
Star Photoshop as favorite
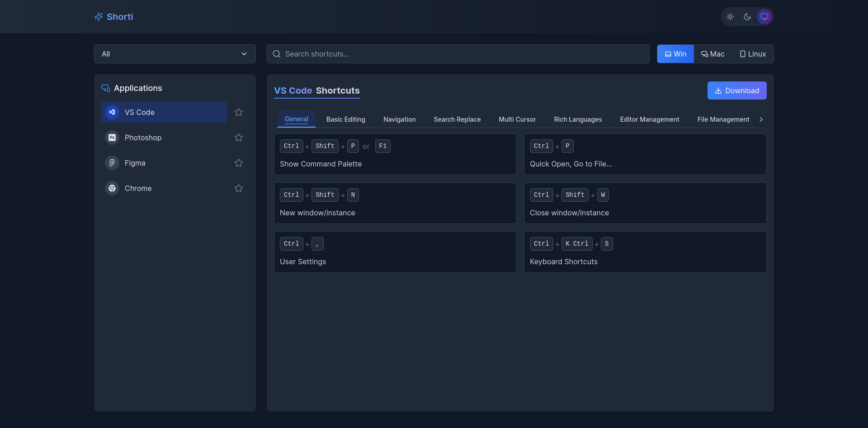(x=239, y=138)
